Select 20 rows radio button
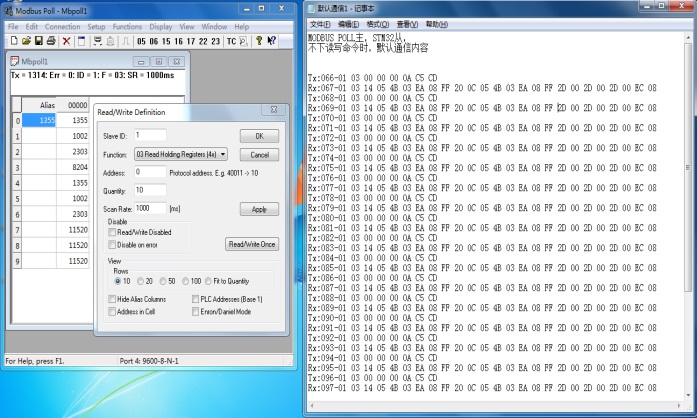Screen dimensions: 697x418 click(140, 281)
